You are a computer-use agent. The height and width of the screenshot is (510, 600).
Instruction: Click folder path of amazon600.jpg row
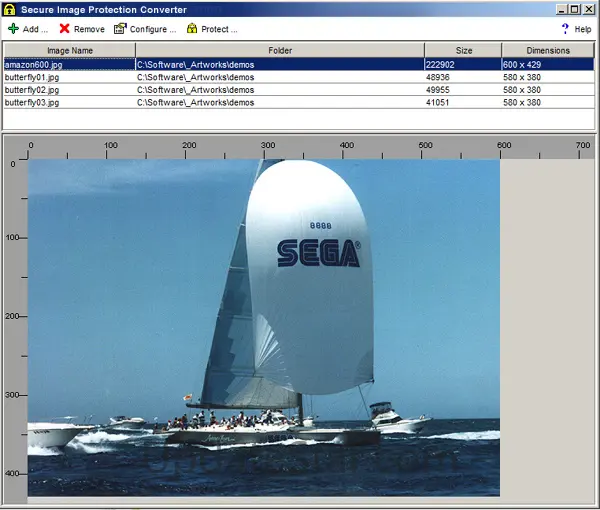click(195, 65)
